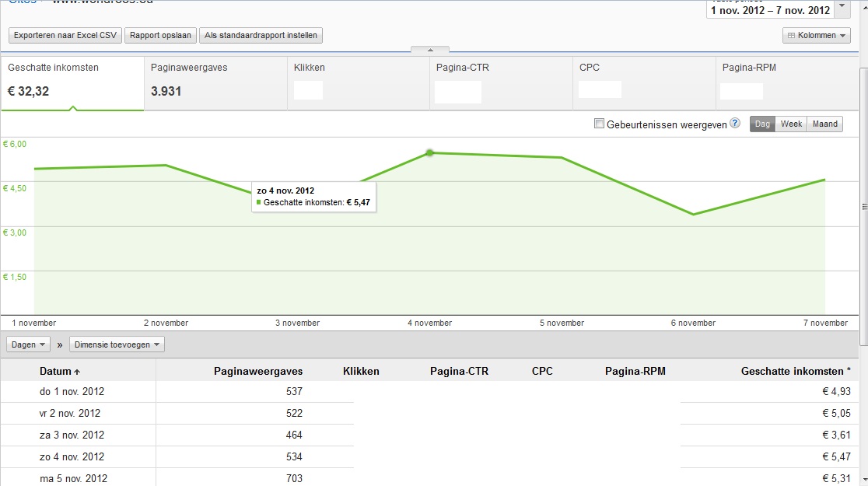
Task: Open the Dimensie toevoegen dropdown
Action: point(117,344)
